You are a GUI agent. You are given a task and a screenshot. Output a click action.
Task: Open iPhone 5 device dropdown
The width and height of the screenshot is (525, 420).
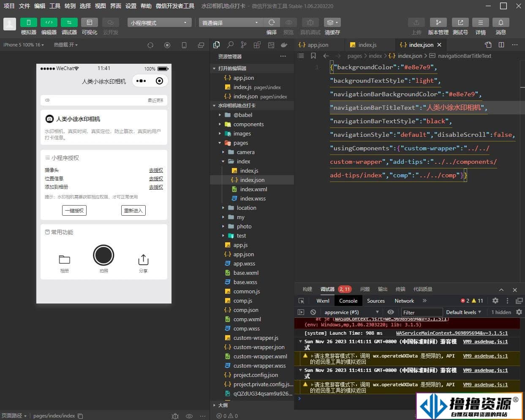(x=24, y=45)
